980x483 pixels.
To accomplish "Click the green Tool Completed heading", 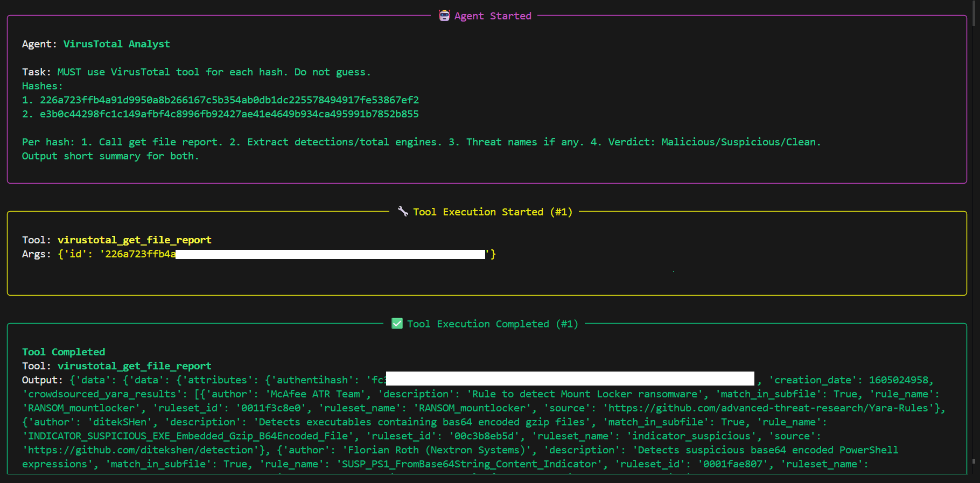I will 64,352.
